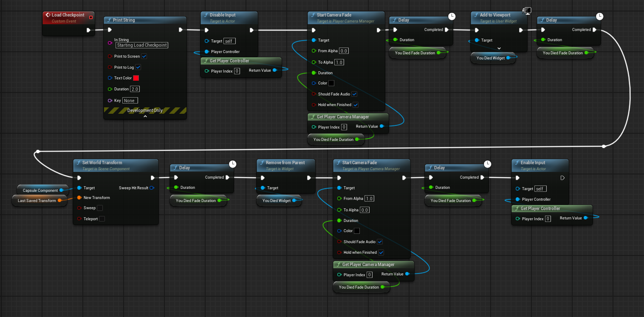The image size is (644, 317).
Task: Enable the Sweep checkbox
Action: 99,208
